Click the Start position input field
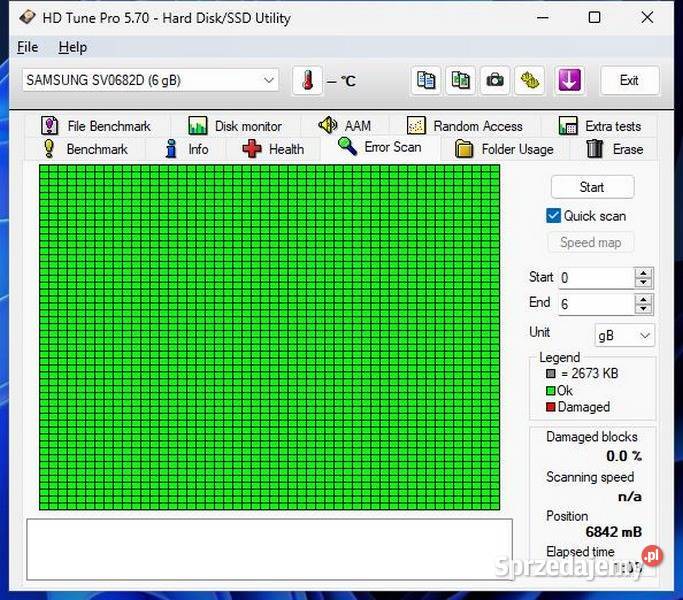The width and height of the screenshot is (683, 600). (x=596, y=278)
